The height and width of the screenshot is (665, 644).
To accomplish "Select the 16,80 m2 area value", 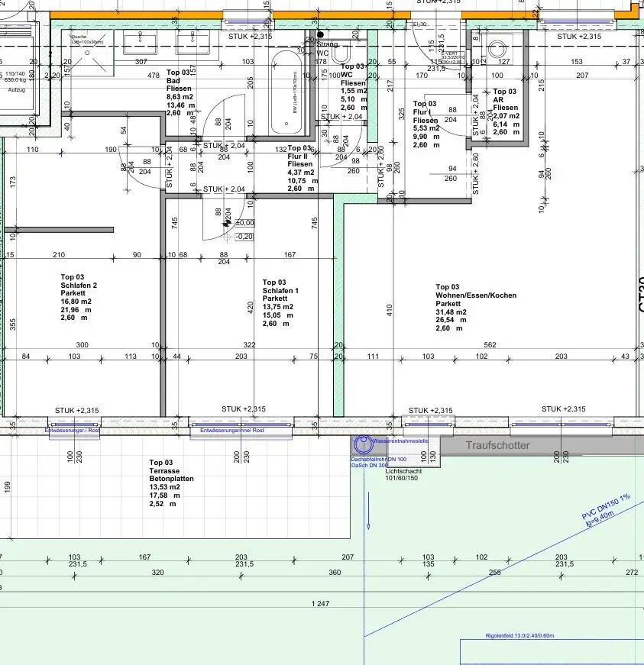I will [x=76, y=302].
